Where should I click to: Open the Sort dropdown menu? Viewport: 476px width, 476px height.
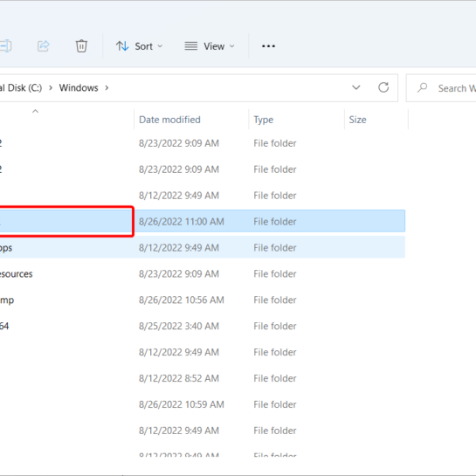(140, 46)
